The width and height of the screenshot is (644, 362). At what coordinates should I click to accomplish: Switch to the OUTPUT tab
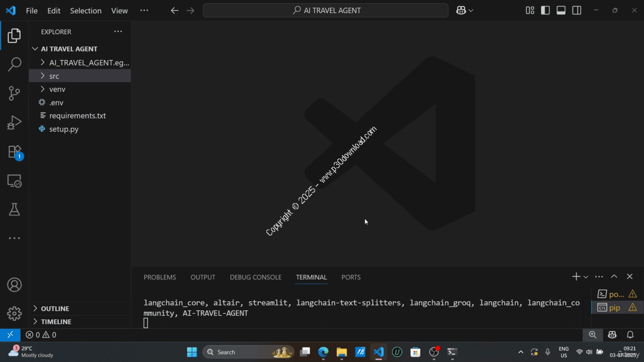(x=203, y=277)
